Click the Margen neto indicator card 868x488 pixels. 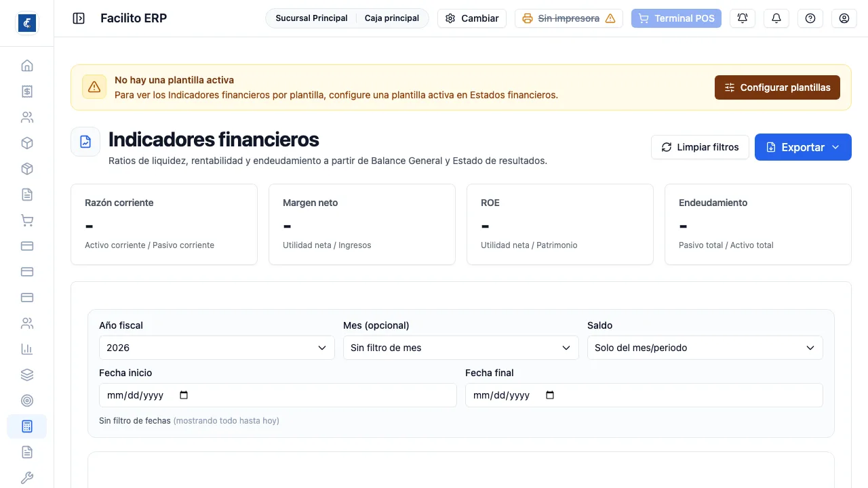point(362,224)
